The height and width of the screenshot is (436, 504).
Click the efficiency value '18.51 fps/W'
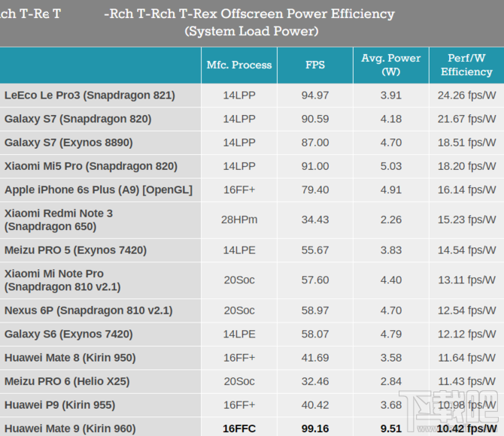pos(466,143)
